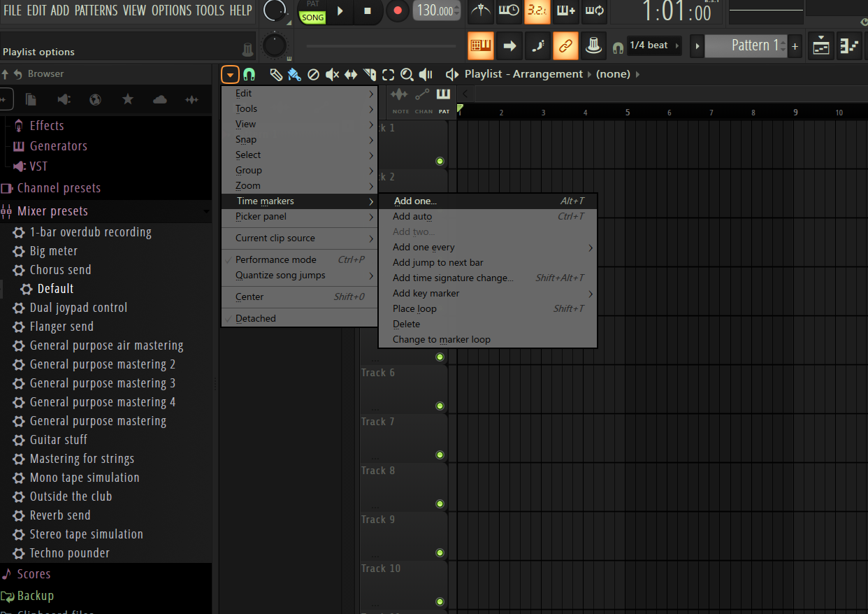Screen dimensions: 868x614
Task: Open the OPTIONS menu
Action: pyautogui.click(x=171, y=10)
